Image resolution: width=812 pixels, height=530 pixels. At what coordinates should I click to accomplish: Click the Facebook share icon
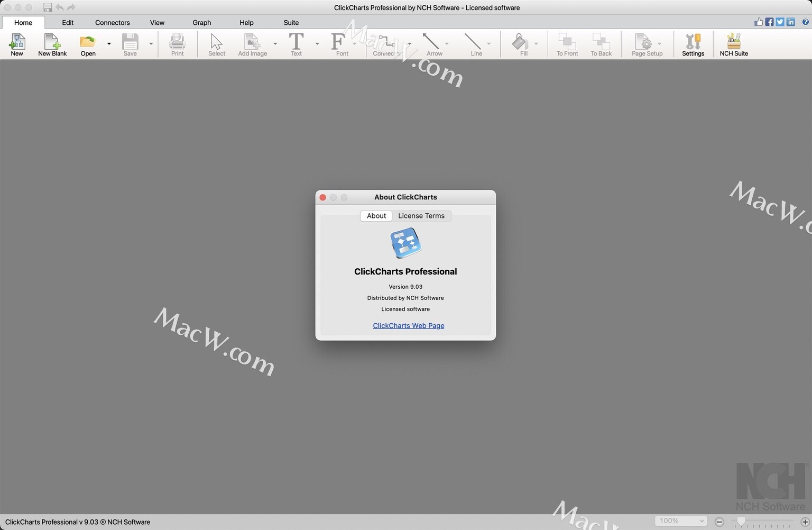click(x=770, y=22)
